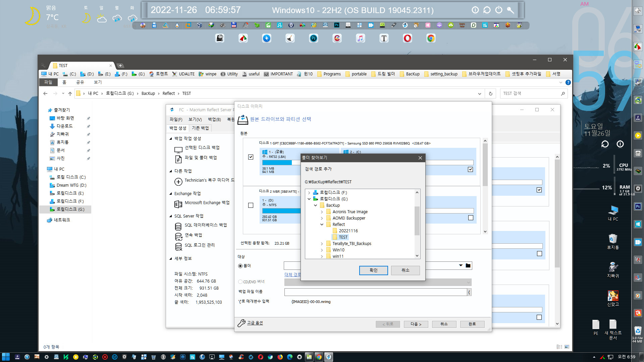Collapse the Reflect folder node
The width and height of the screenshot is (644, 362).
tap(322, 225)
